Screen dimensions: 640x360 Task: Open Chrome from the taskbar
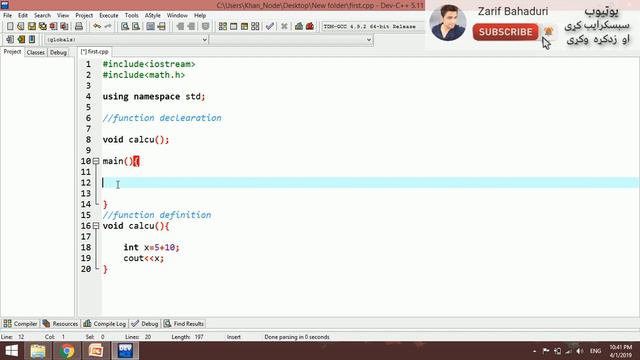point(67,351)
